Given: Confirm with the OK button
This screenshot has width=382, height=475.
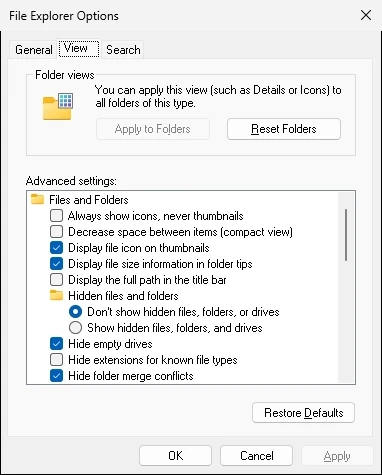Looking at the screenshot, I should [x=175, y=455].
